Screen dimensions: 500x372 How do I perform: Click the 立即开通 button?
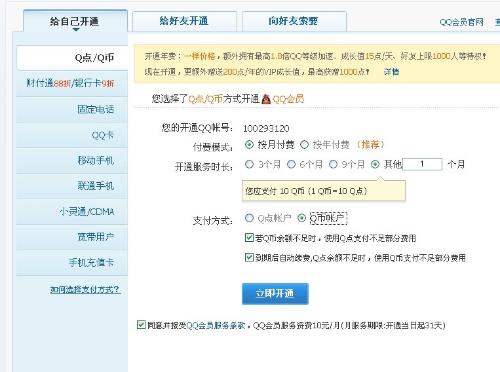pos(275,294)
